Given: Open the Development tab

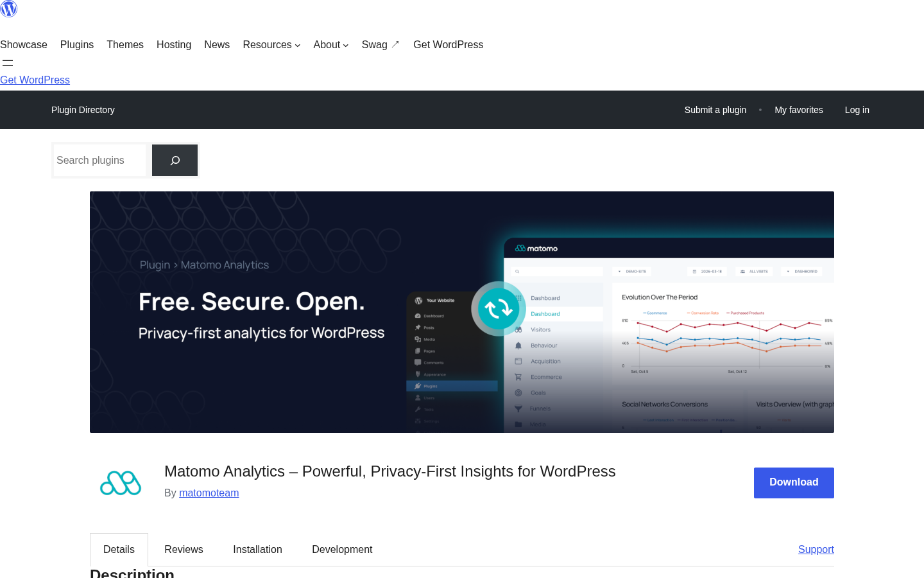Looking at the screenshot, I should 342,549.
